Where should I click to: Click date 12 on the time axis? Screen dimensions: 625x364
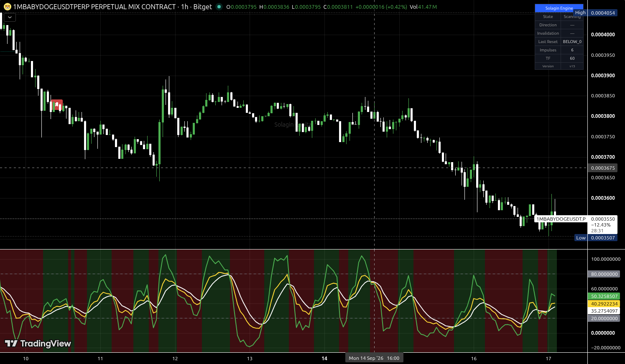point(175,359)
